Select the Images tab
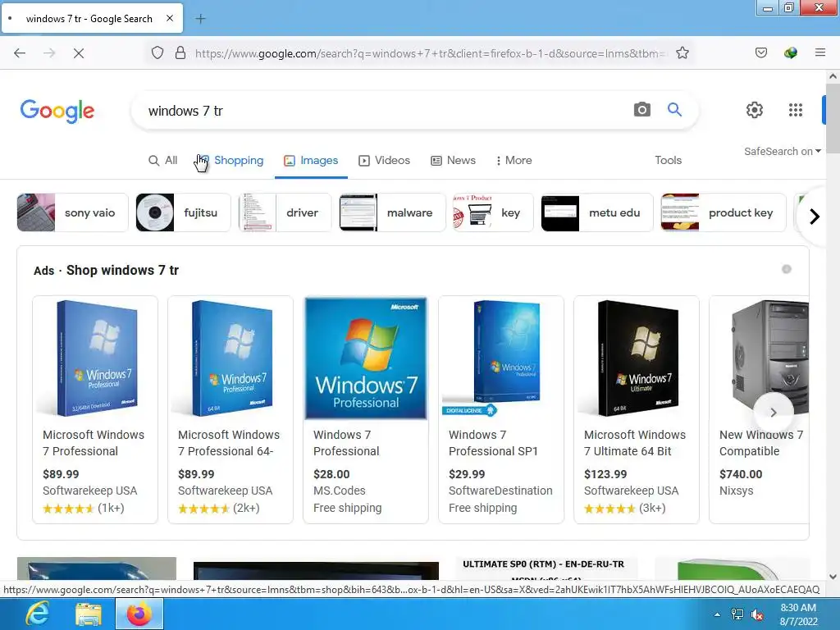The height and width of the screenshot is (630, 840). [x=311, y=160]
